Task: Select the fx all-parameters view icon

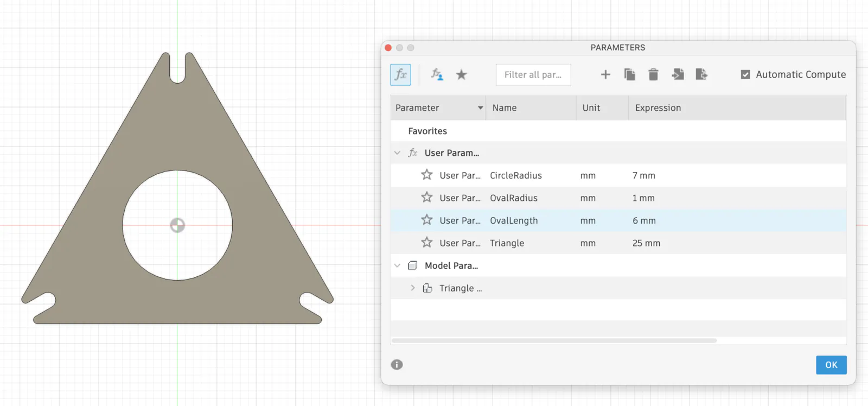Action: [x=400, y=75]
